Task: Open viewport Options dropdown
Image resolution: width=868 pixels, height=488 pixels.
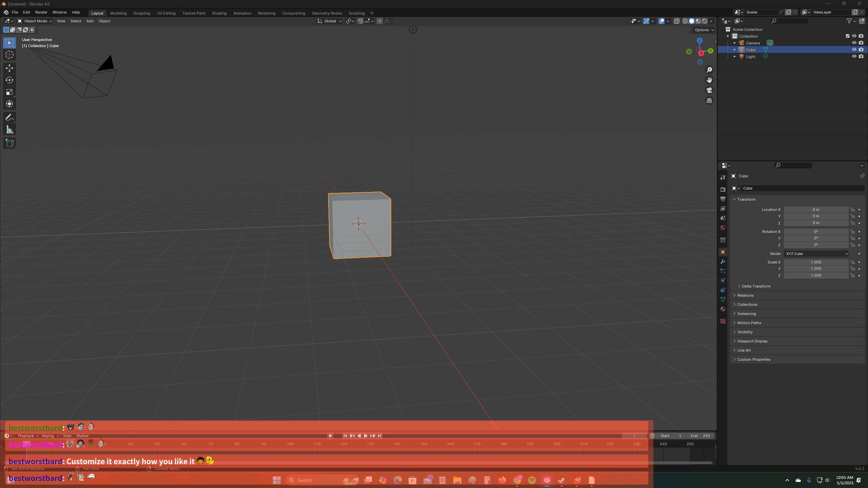Action: (704, 30)
